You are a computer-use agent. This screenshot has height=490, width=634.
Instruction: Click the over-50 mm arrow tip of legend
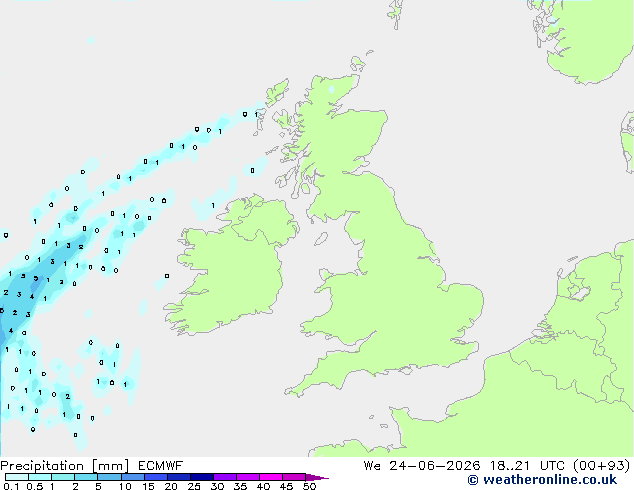317,477
